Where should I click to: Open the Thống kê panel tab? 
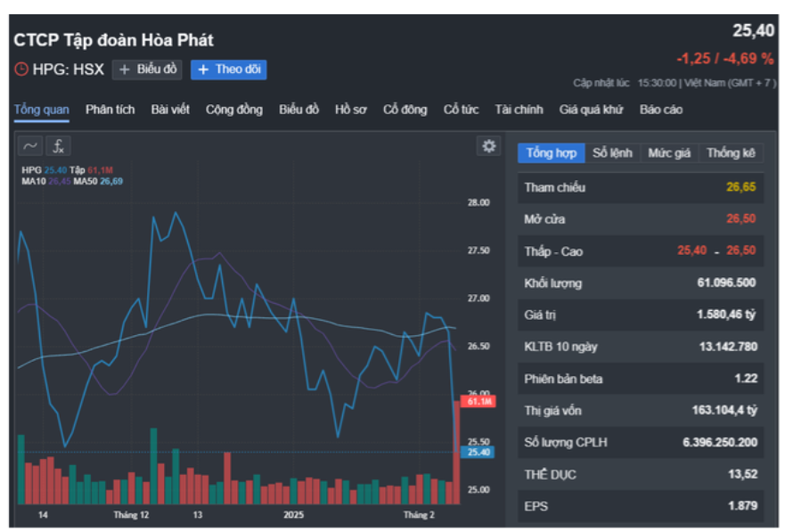(x=731, y=152)
